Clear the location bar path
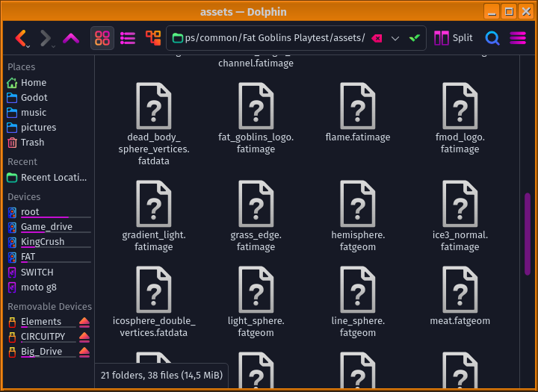 [x=377, y=38]
